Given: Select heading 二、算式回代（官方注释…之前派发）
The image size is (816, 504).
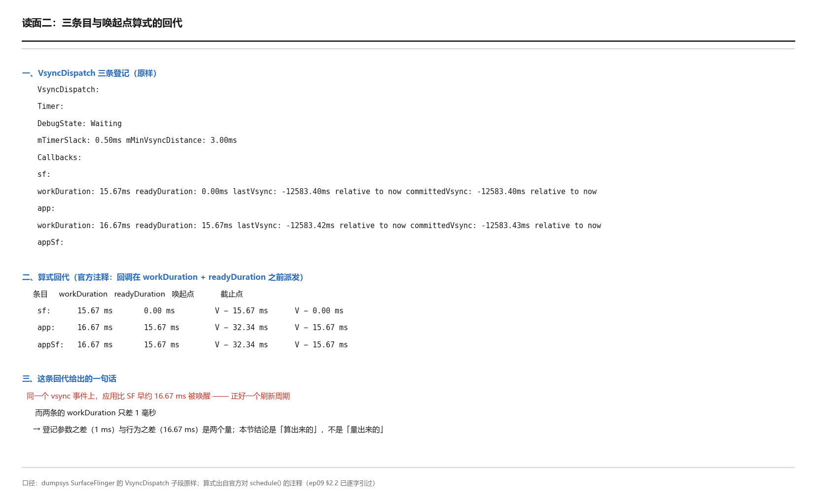Looking at the screenshot, I should point(163,277).
